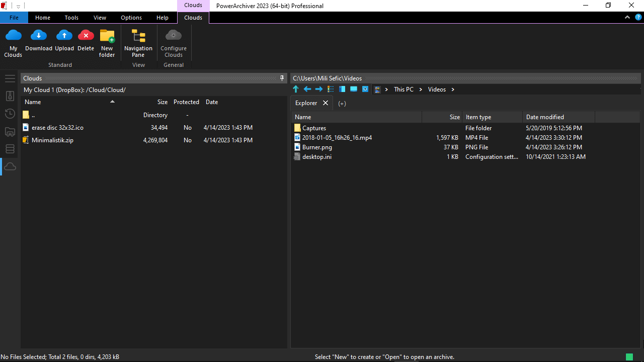Expand the This PC breadcrumb chevron
This screenshot has height=362, width=644.
click(x=420, y=89)
